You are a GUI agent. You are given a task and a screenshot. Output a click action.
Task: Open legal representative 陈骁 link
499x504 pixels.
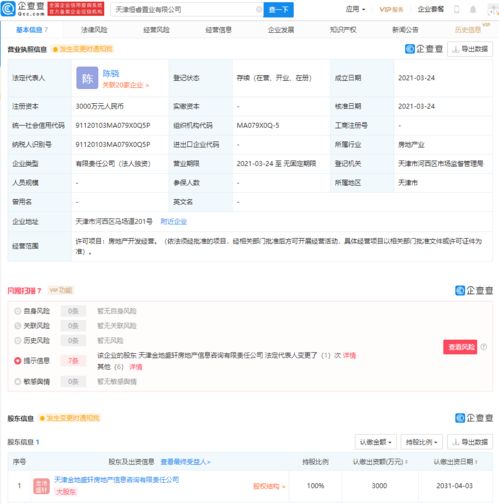point(111,73)
